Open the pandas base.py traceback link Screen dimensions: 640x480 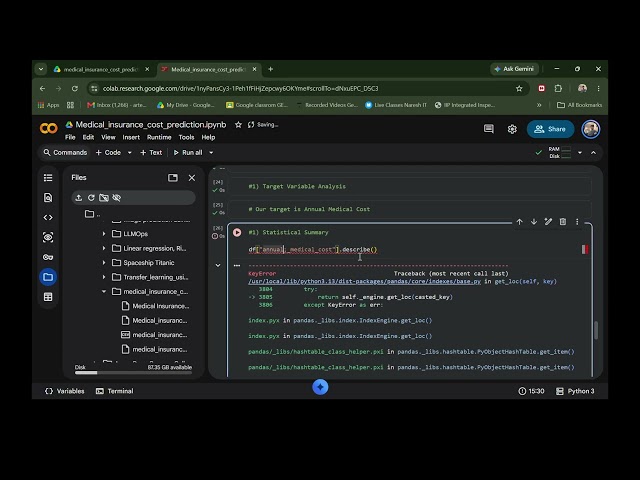click(x=364, y=281)
